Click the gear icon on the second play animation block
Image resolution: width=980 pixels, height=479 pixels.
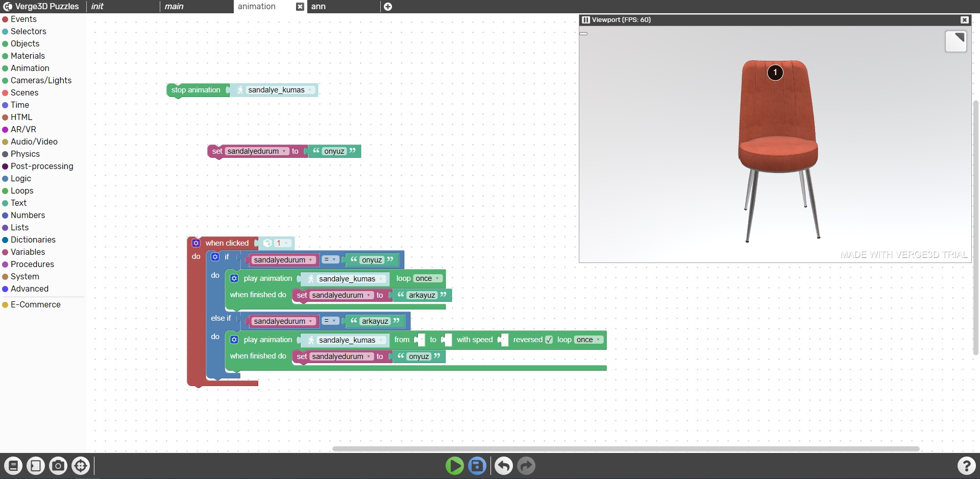click(x=234, y=340)
